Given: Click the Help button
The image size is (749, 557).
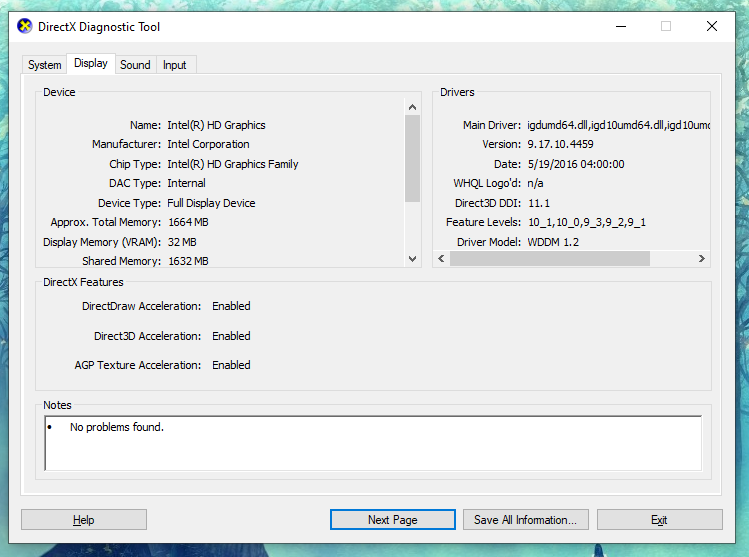Looking at the screenshot, I should click(84, 520).
